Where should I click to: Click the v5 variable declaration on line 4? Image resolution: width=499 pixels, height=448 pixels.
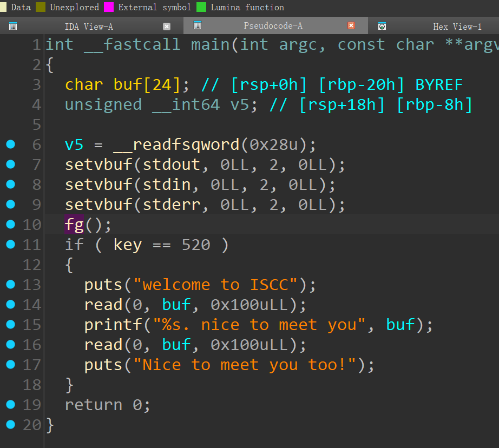coord(239,105)
